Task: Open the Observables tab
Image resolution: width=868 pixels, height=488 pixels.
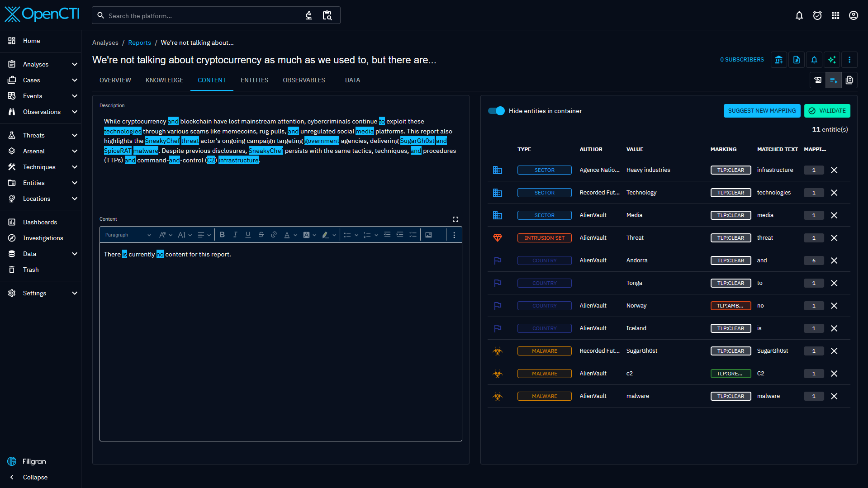Action: click(x=304, y=80)
